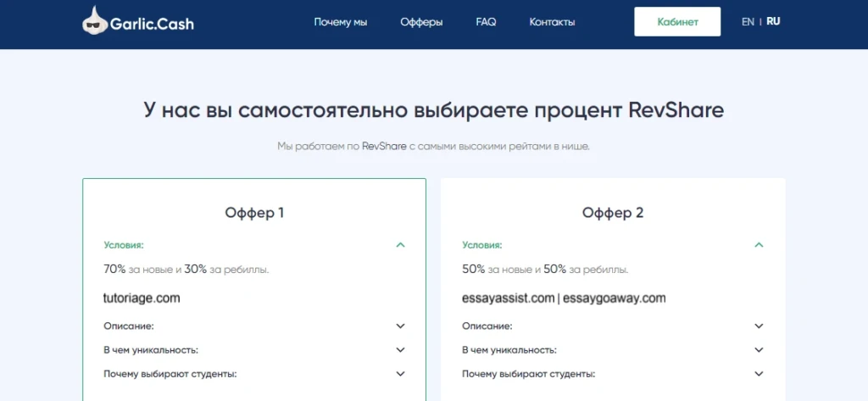This screenshot has height=401, width=868.
Task: Expand Почему выбирают студенты in Оффер 1
Action: click(401, 374)
